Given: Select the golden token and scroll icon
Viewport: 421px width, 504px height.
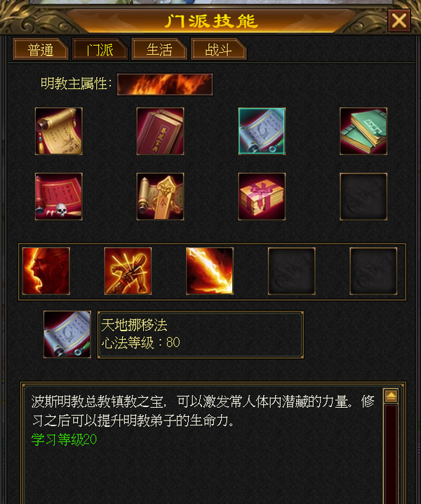Looking at the screenshot, I should 161,197.
